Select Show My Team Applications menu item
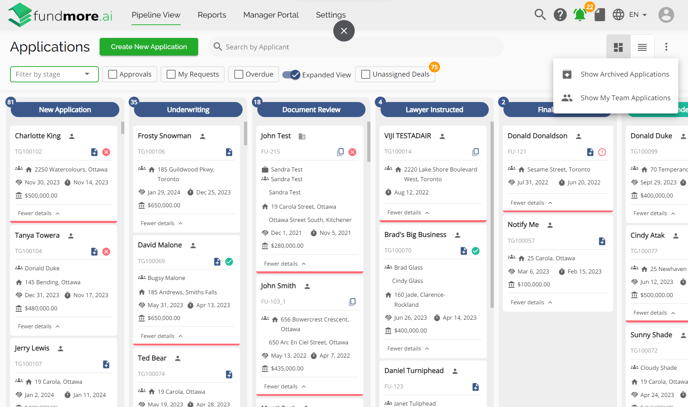The width and height of the screenshot is (688, 407). tap(616, 98)
